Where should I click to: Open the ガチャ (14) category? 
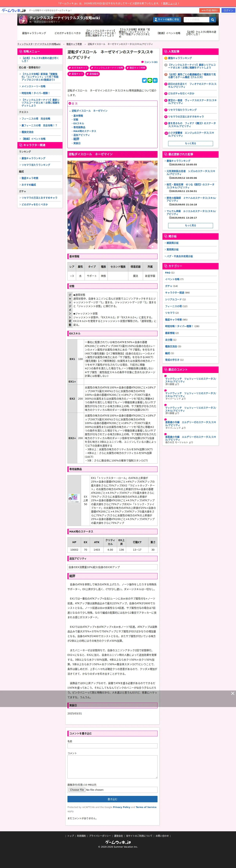tap(171, 286)
